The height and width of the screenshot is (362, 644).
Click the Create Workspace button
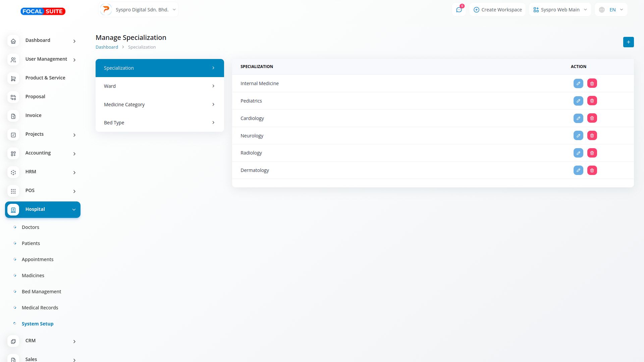pos(497,10)
